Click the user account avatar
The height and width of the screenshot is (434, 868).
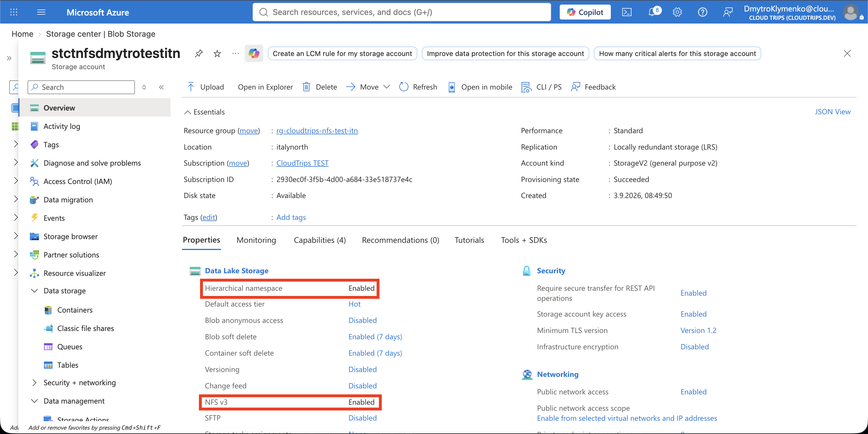pos(850,12)
